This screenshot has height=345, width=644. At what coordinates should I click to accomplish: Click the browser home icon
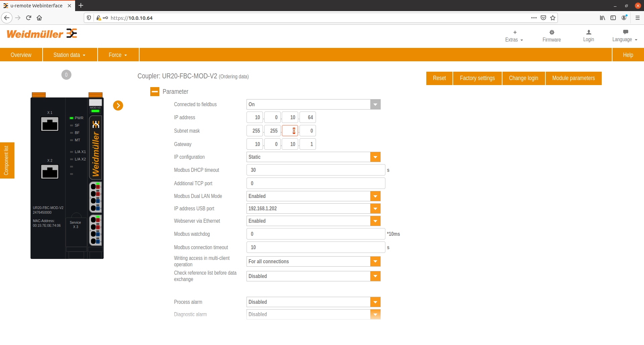[39, 18]
